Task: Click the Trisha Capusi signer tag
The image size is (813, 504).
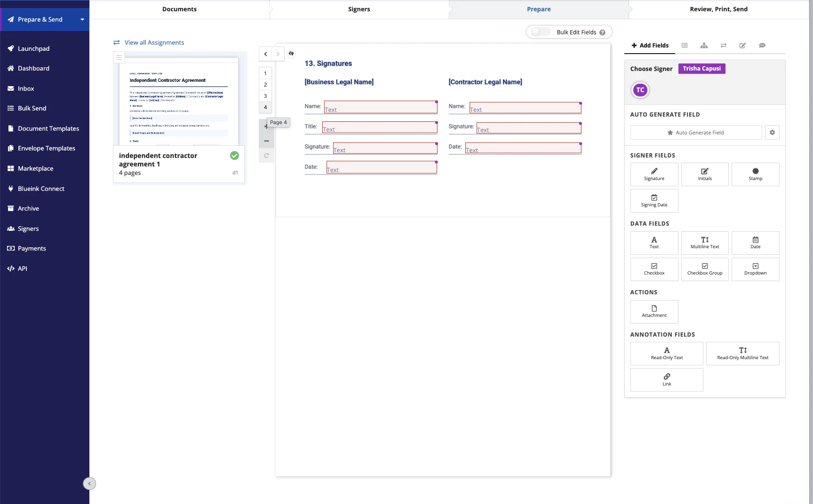Action: click(701, 69)
